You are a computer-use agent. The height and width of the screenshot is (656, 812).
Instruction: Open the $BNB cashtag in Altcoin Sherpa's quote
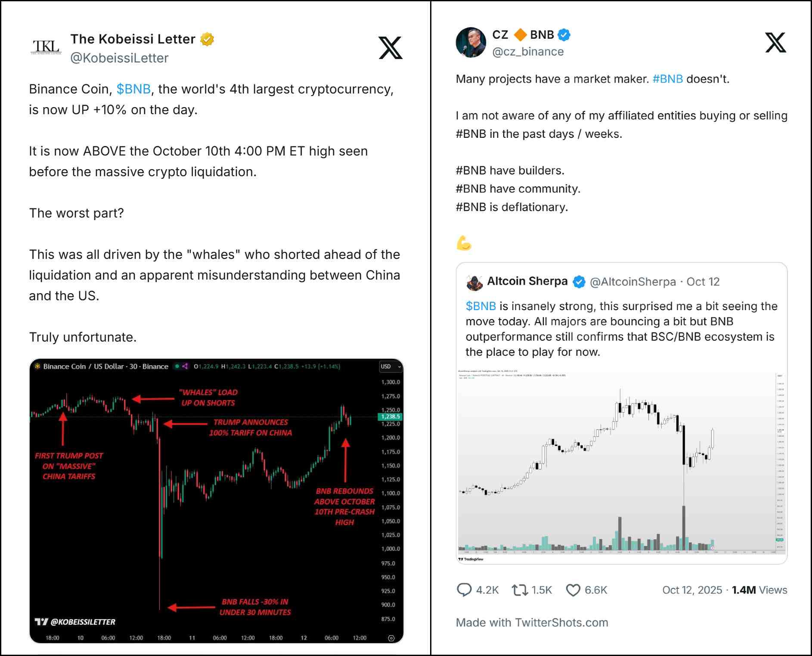coord(480,306)
